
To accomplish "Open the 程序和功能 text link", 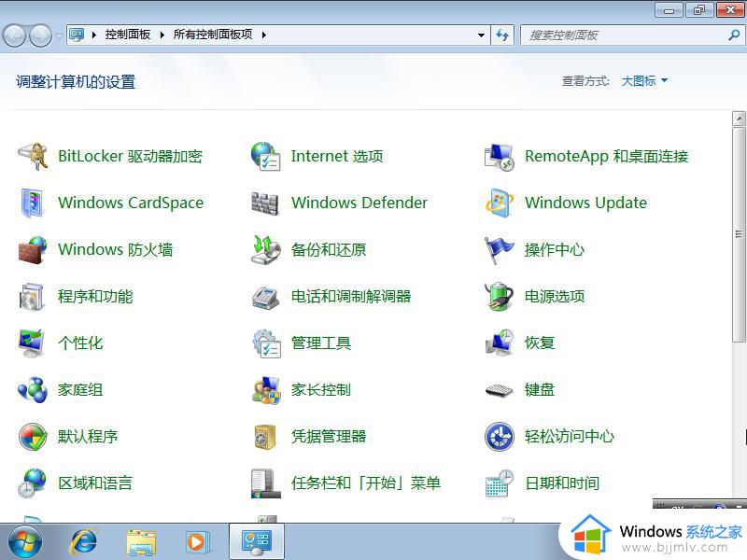I will coord(95,296).
